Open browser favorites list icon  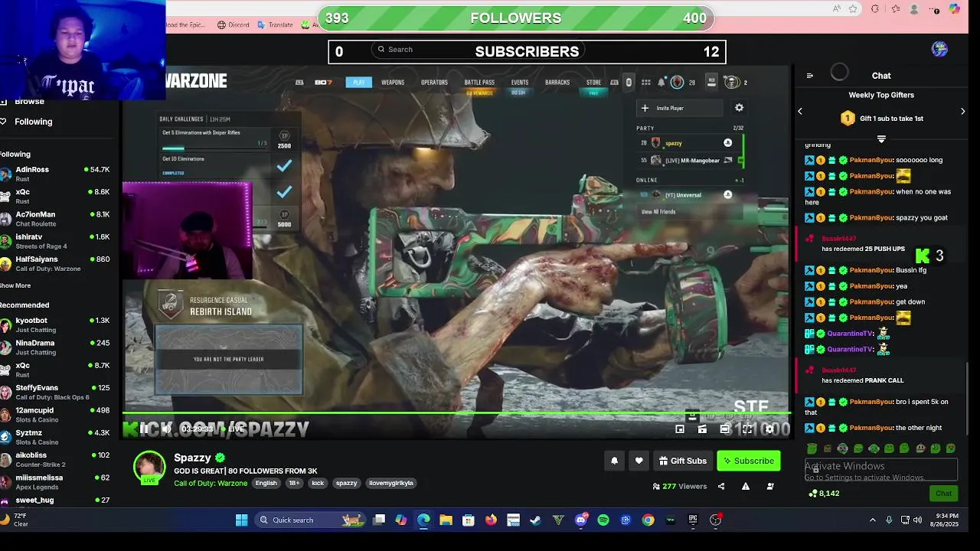896,9
